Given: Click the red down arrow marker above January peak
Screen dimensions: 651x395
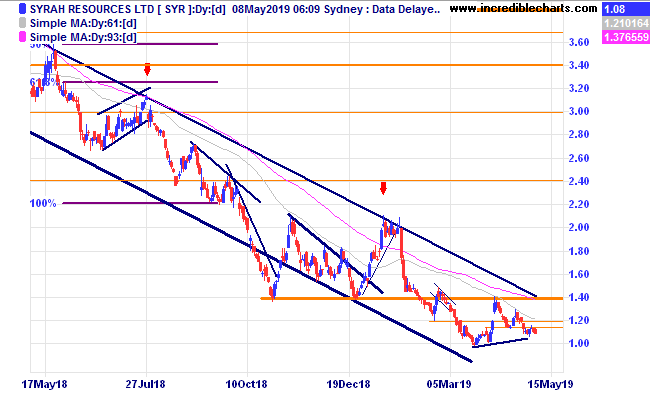Looking at the screenshot, I should coord(383,188).
